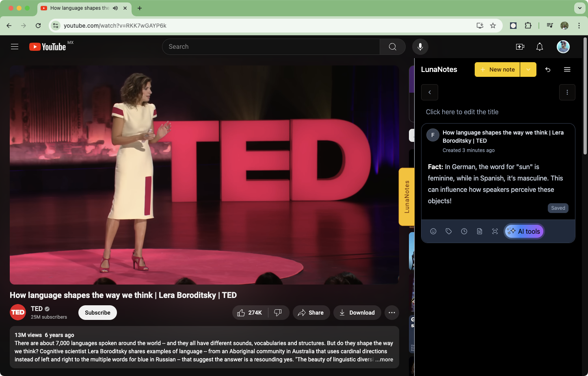Share the video
The width and height of the screenshot is (588, 376).
(311, 313)
